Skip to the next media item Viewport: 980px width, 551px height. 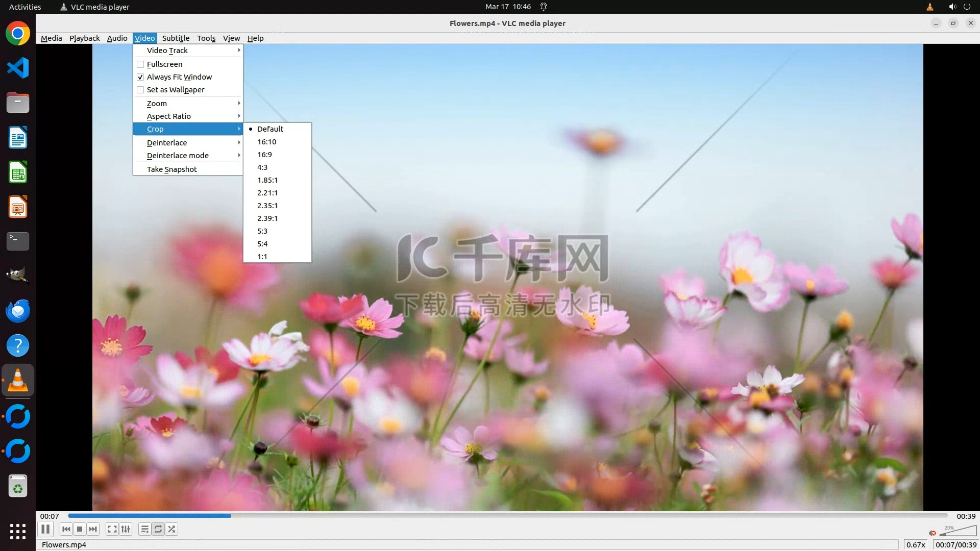click(93, 529)
